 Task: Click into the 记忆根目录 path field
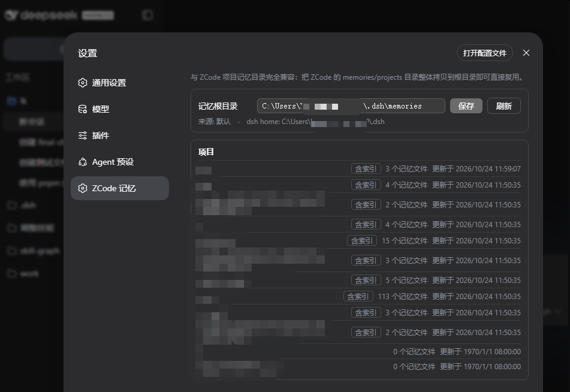point(351,106)
